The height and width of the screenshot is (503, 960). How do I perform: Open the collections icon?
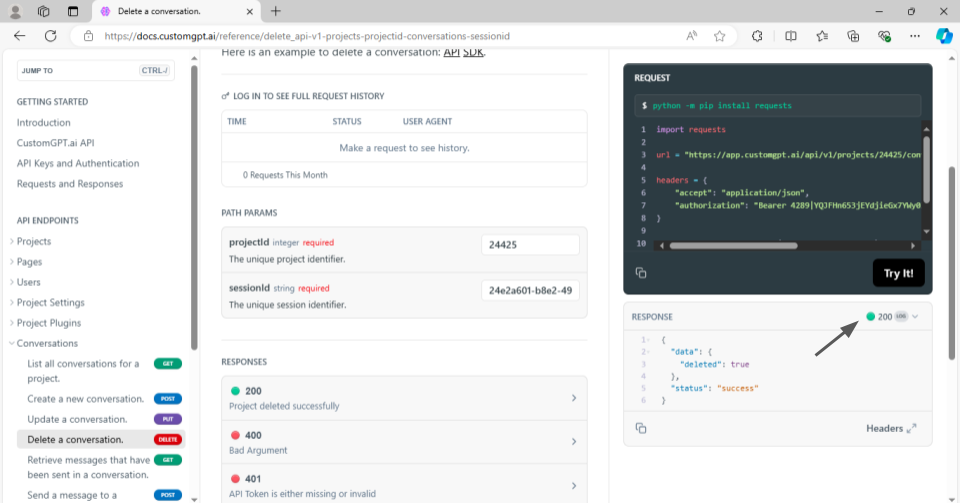pyautogui.click(x=853, y=36)
